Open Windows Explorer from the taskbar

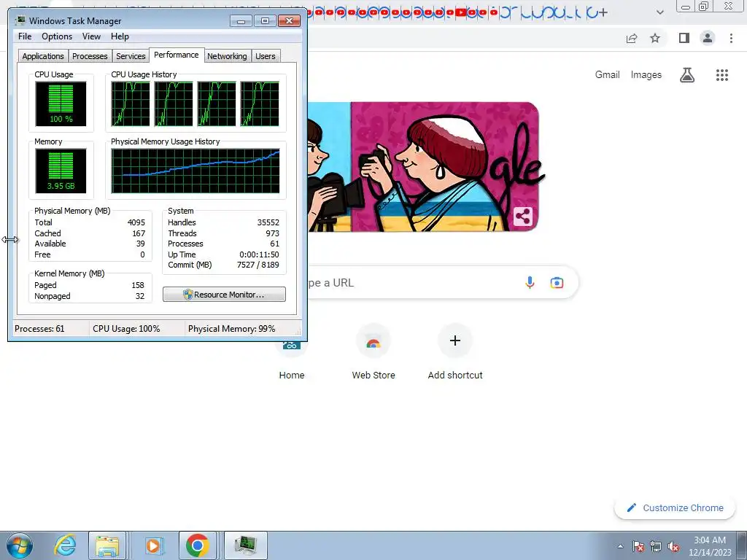(x=107, y=545)
